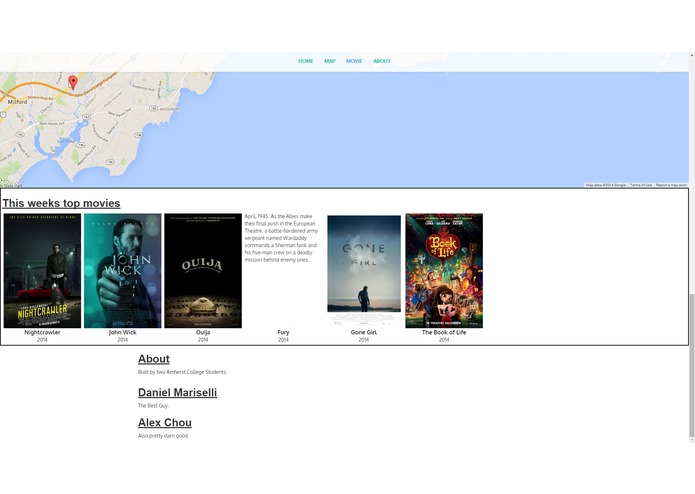
Task: Choose the Ouija movie poster
Action: point(203,271)
